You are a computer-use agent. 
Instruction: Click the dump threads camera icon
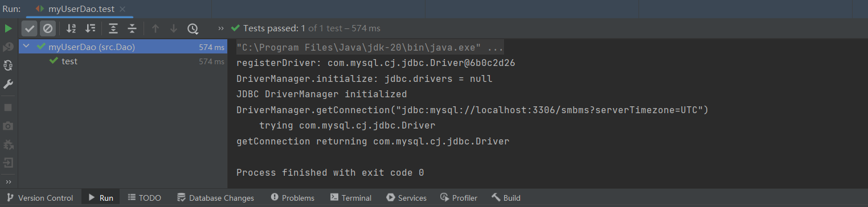coord(8,126)
